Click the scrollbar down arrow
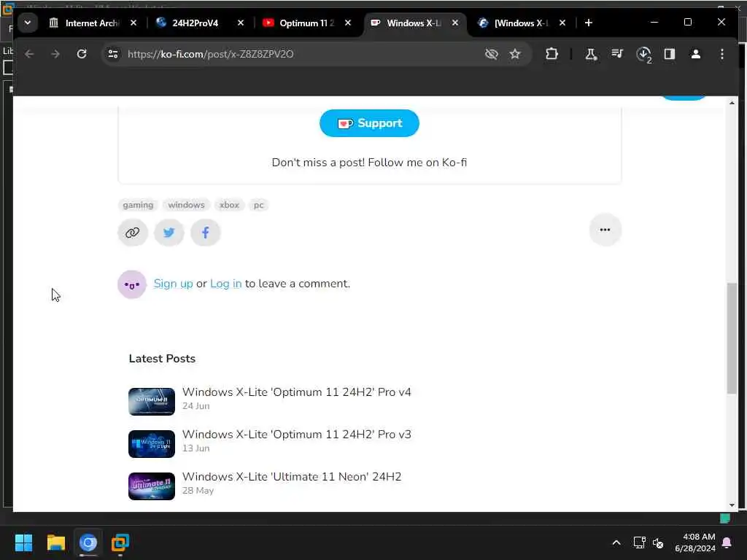The image size is (747, 560). (x=732, y=505)
